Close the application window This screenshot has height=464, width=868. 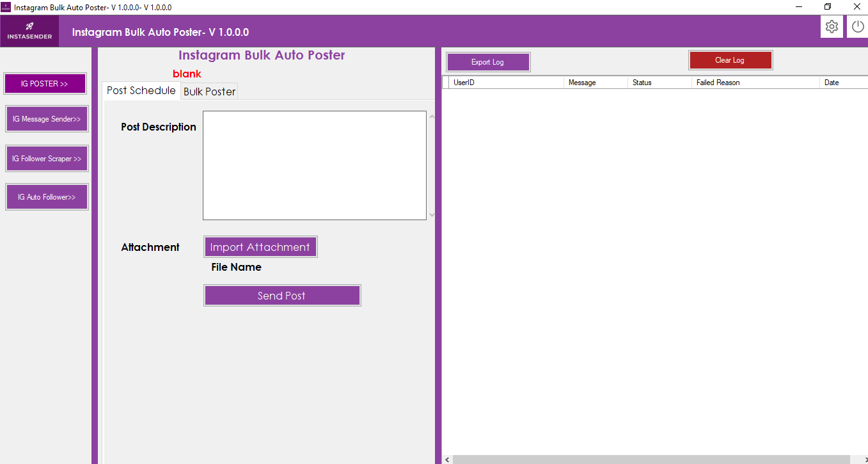[x=856, y=7]
